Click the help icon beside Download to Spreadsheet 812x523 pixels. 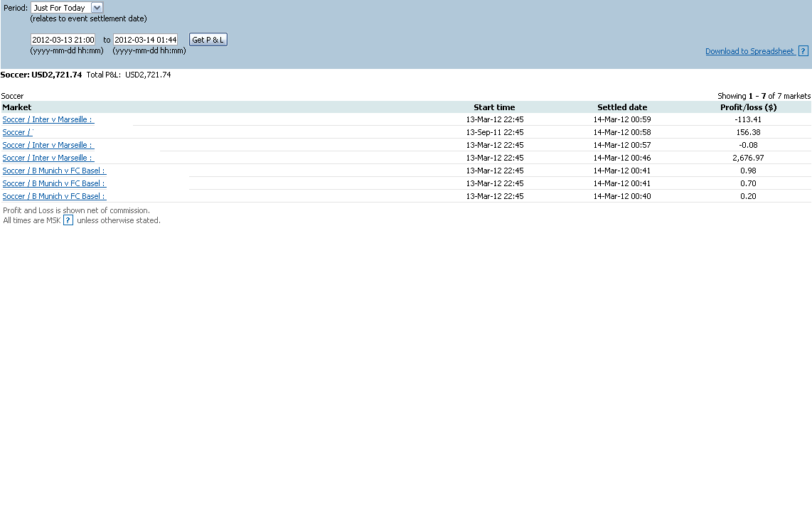point(803,51)
